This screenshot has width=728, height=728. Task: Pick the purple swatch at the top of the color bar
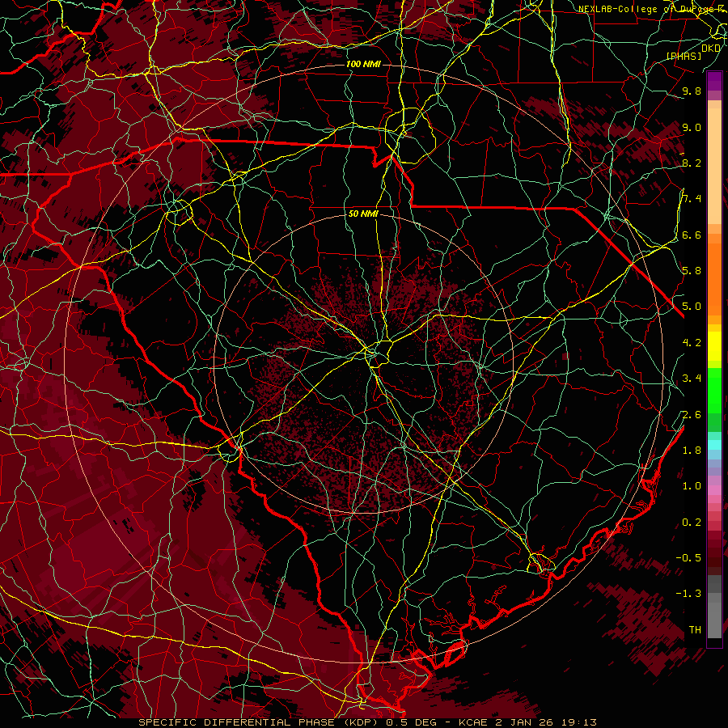[x=714, y=81]
